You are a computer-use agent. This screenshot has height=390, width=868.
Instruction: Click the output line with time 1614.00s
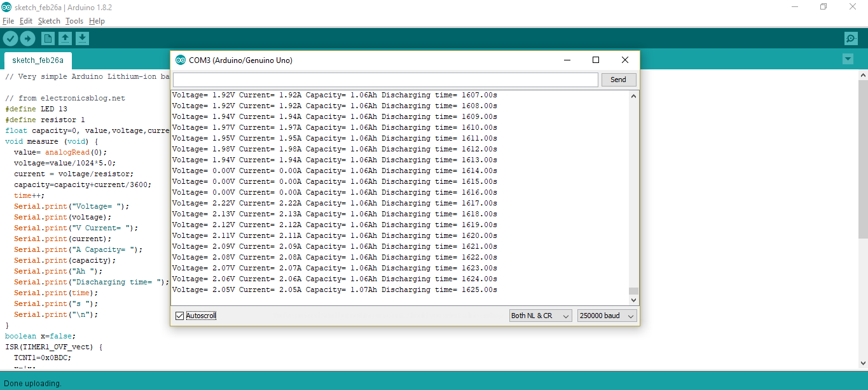[334, 171]
